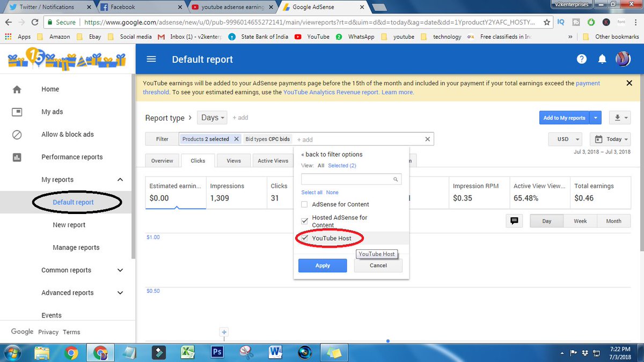Image resolution: width=644 pixels, height=362 pixels.
Task: Click the Select all link
Action: (x=312, y=192)
